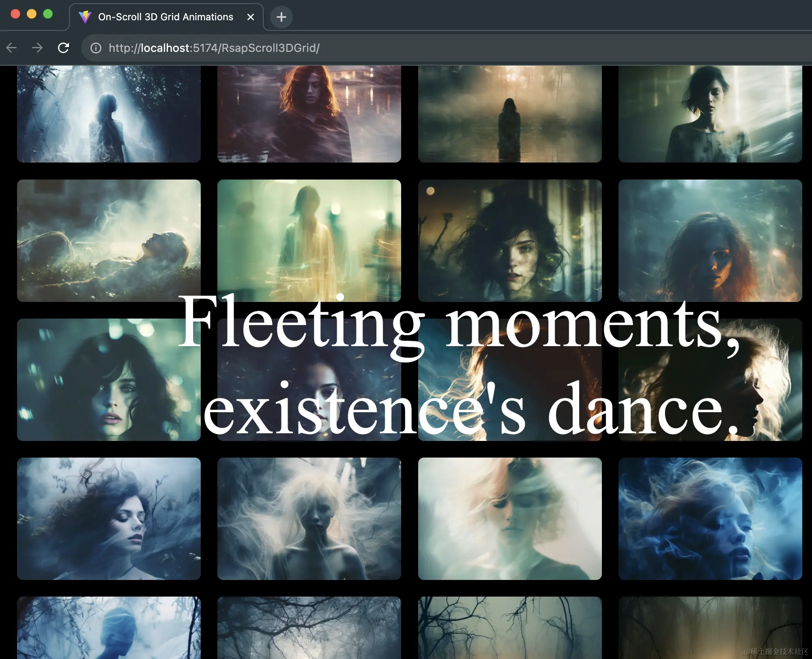
Task: Open image of dark curly-haired woman with freckles
Action: (510, 241)
